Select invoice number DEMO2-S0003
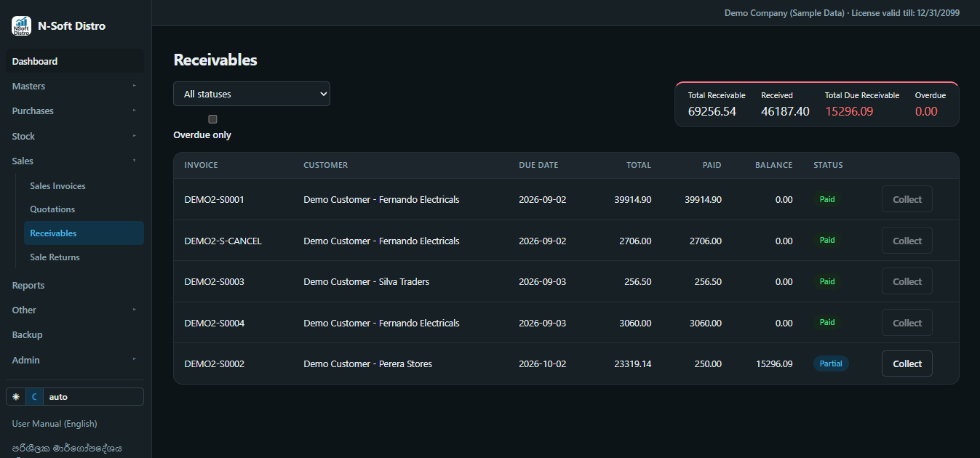This screenshot has height=458, width=980. pos(214,281)
